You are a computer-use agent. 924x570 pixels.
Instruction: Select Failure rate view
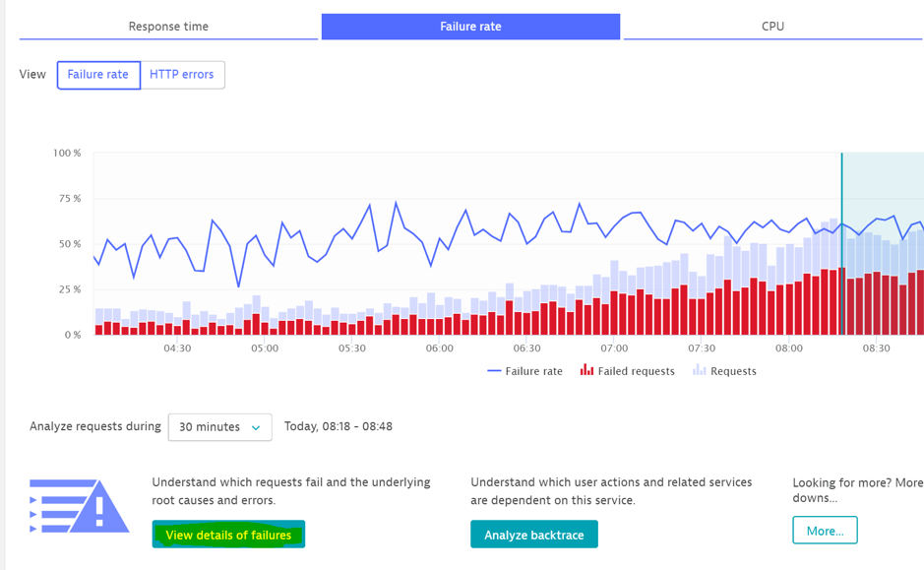pos(98,74)
